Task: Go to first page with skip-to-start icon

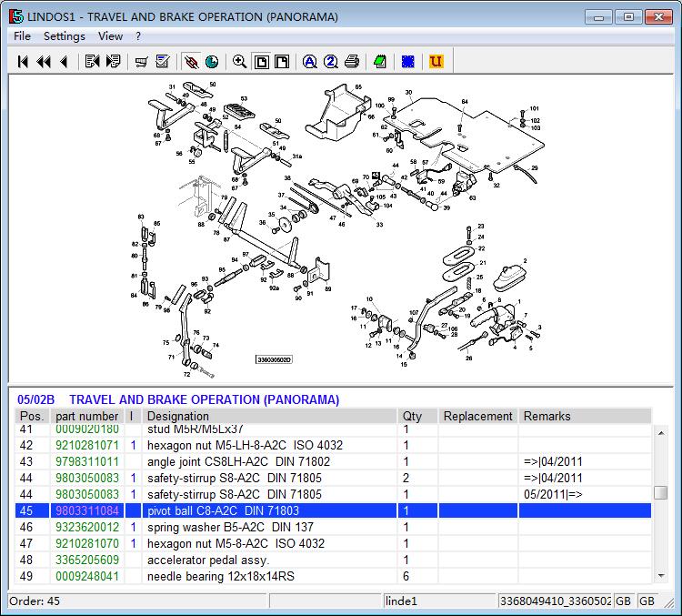Action: coord(23,61)
